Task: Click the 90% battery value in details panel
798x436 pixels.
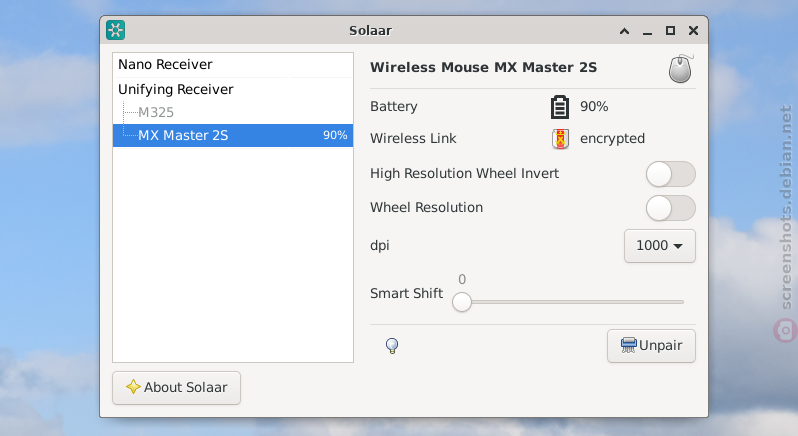Action: click(x=594, y=106)
